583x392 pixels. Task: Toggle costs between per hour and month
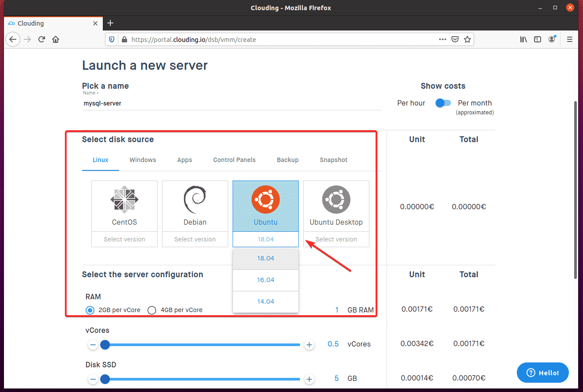click(x=443, y=103)
